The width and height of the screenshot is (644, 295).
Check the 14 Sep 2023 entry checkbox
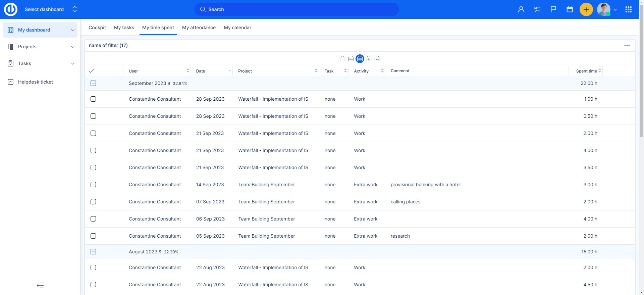pyautogui.click(x=93, y=185)
